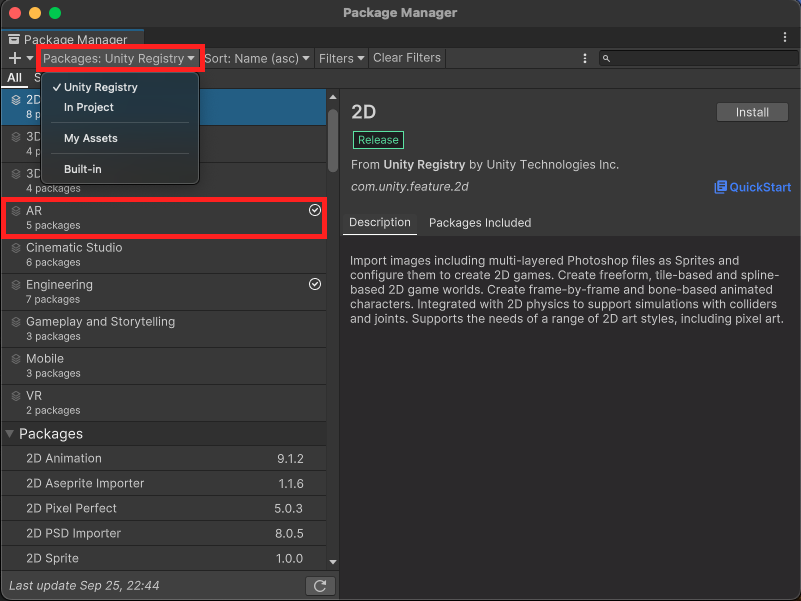Viewport: 801px width, 601px height.
Task: Collapse the Packages section triangle
Action: click(10, 434)
